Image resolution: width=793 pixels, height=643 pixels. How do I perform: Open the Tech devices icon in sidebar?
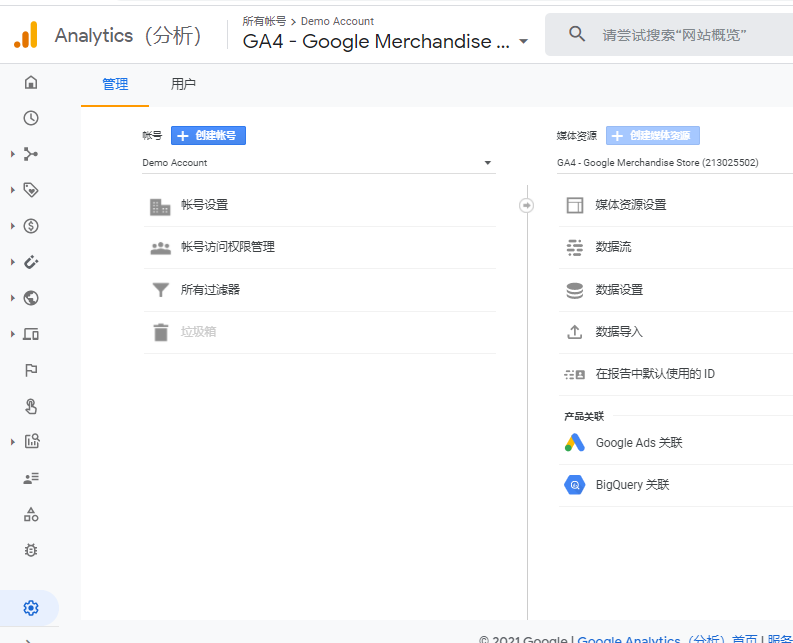coord(31,334)
